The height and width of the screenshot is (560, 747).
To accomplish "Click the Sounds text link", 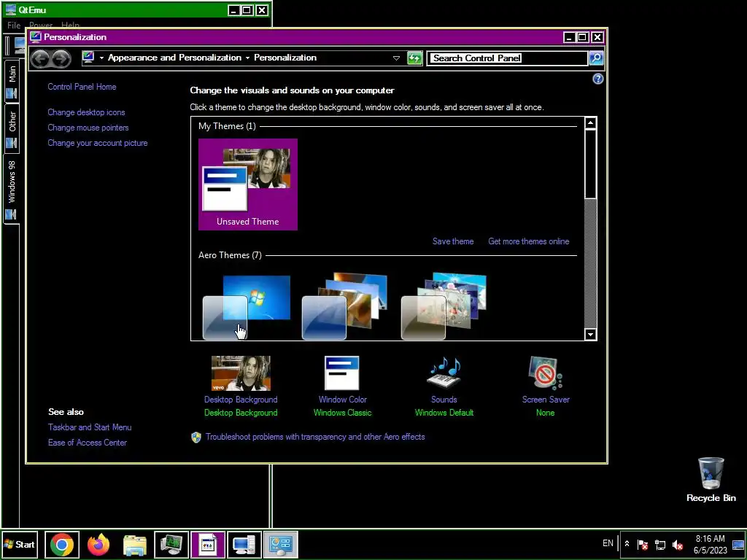I will [444, 400].
